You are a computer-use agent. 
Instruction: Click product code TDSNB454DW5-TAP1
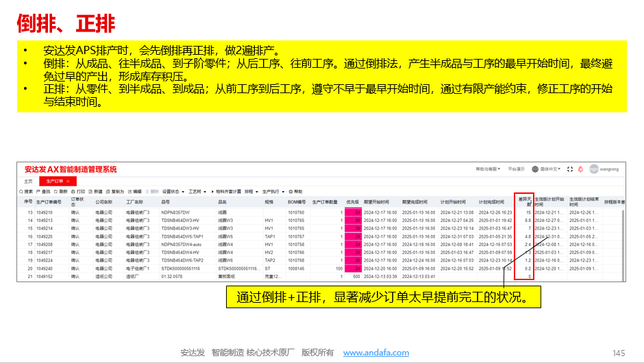click(x=182, y=236)
